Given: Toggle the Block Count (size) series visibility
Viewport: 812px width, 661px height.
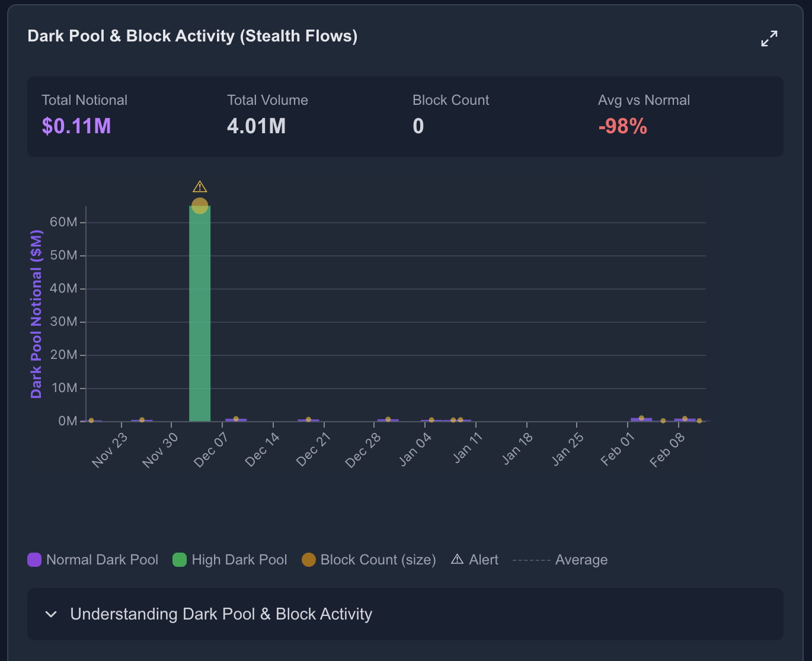Looking at the screenshot, I should [369, 559].
